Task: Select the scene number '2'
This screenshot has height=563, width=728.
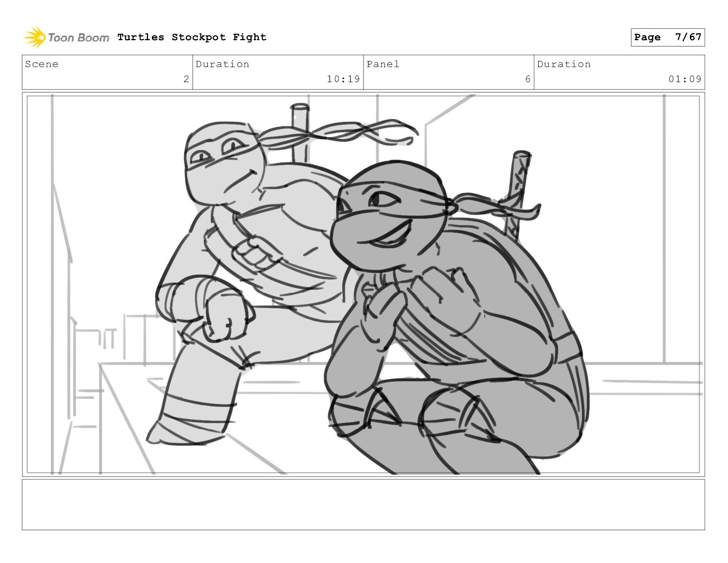Action: (x=186, y=79)
